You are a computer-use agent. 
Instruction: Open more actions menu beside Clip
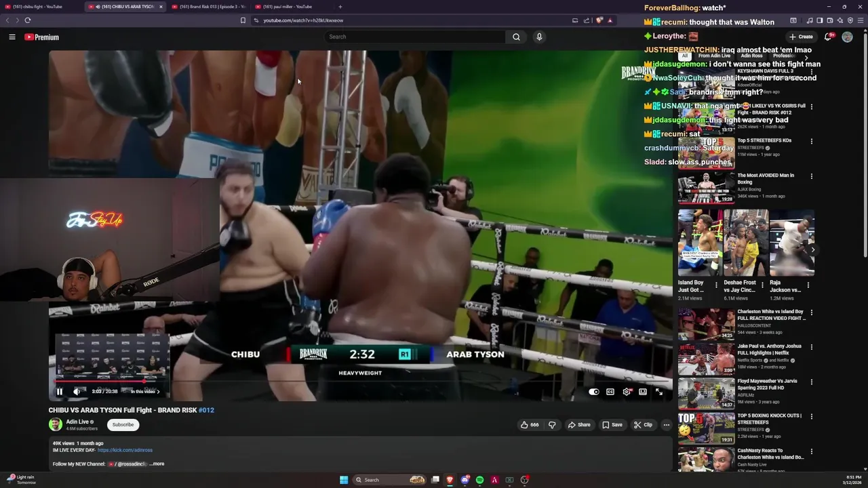667,425
